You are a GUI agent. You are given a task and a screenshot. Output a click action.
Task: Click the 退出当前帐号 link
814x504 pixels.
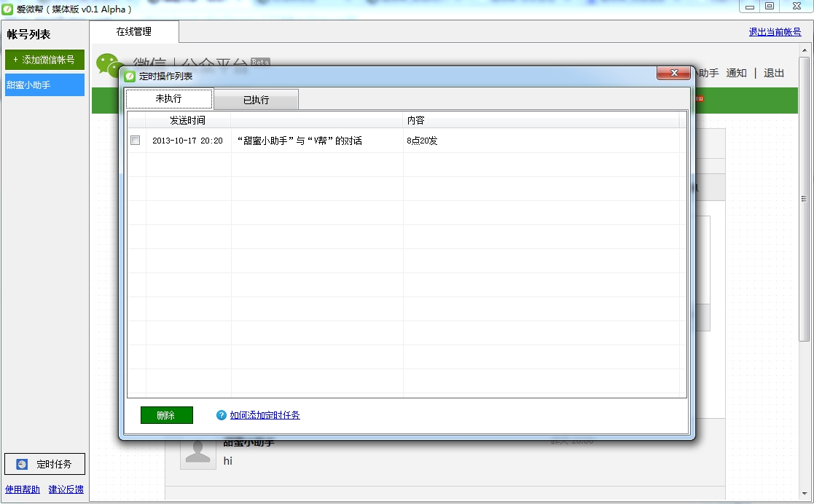[x=775, y=31]
